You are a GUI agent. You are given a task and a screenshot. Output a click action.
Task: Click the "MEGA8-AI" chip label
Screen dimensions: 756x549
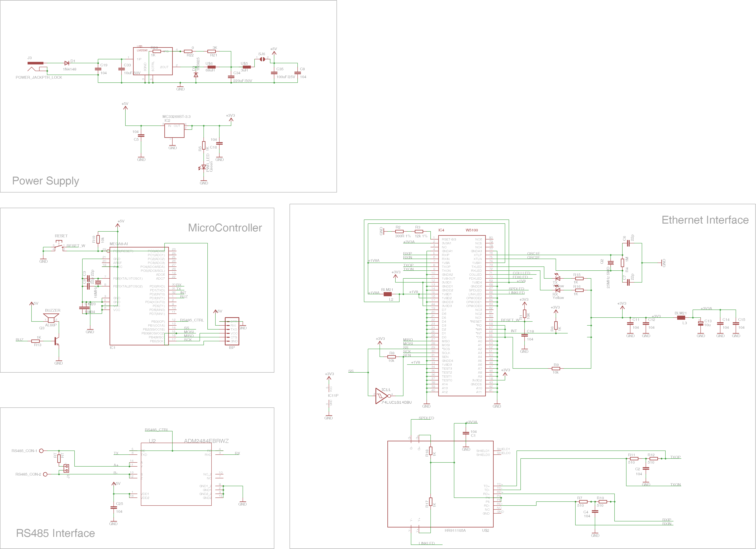pos(119,244)
